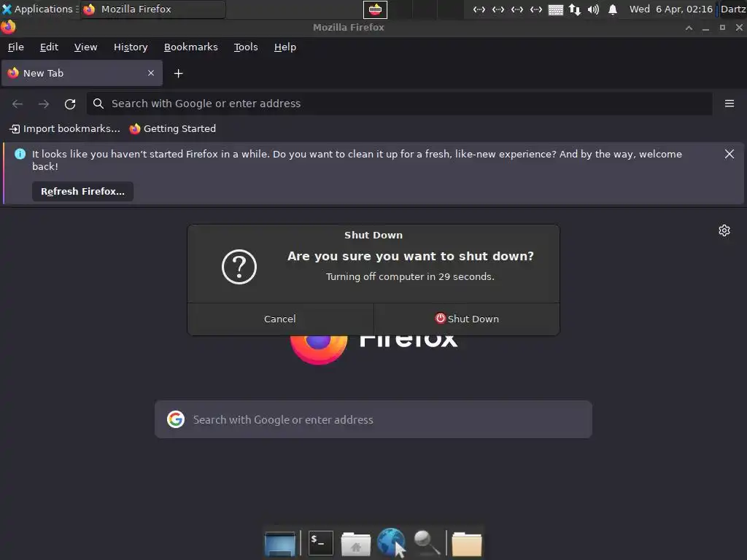Focus the address bar field
This screenshot has height=560, width=747.
click(x=399, y=104)
